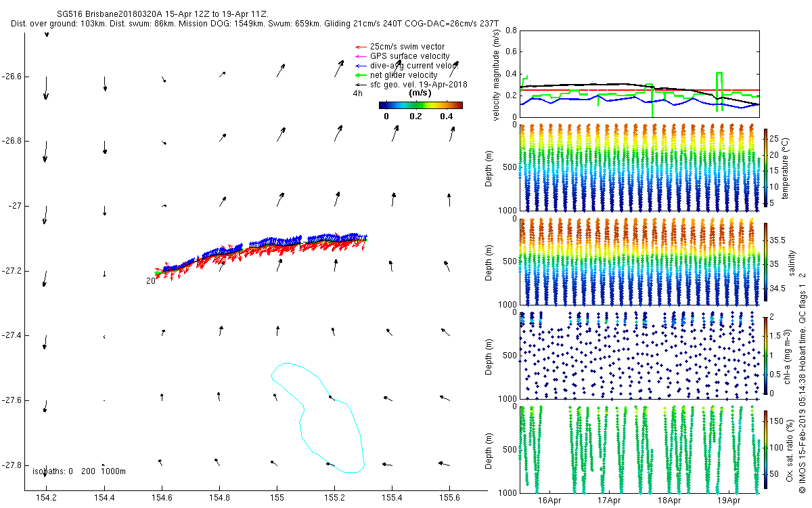This screenshot has height=508, width=812.
Task: Click the longitude tick label 154.2
Action: [47, 498]
